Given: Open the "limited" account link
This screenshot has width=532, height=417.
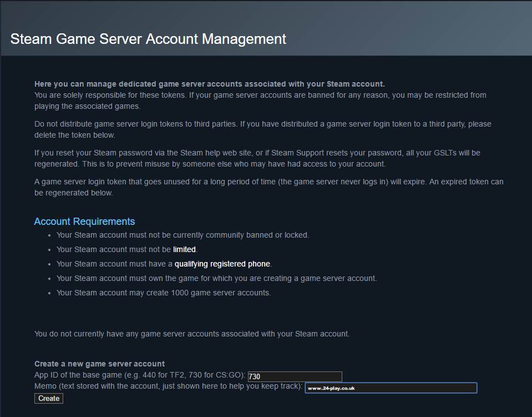Looking at the screenshot, I should click(184, 249).
